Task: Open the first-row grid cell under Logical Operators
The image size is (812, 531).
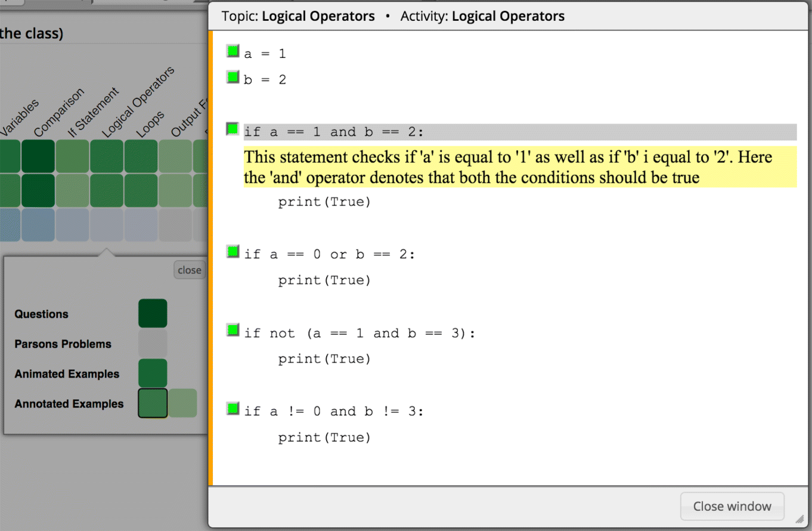Action: tap(107, 156)
